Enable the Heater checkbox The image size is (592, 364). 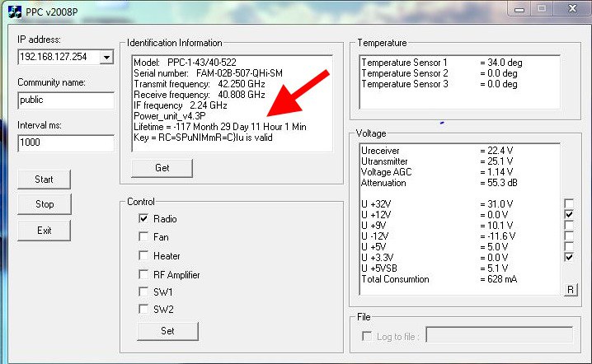(143, 256)
